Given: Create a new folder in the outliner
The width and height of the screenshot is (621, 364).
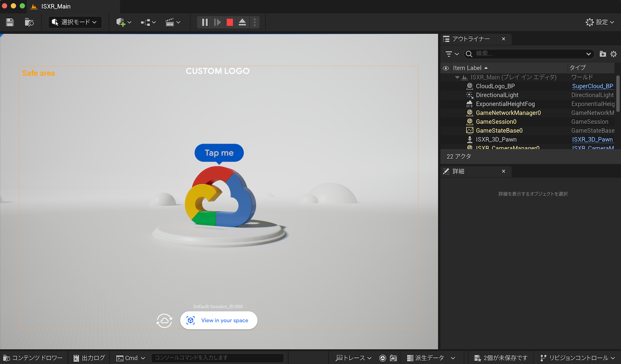Looking at the screenshot, I should point(603,54).
